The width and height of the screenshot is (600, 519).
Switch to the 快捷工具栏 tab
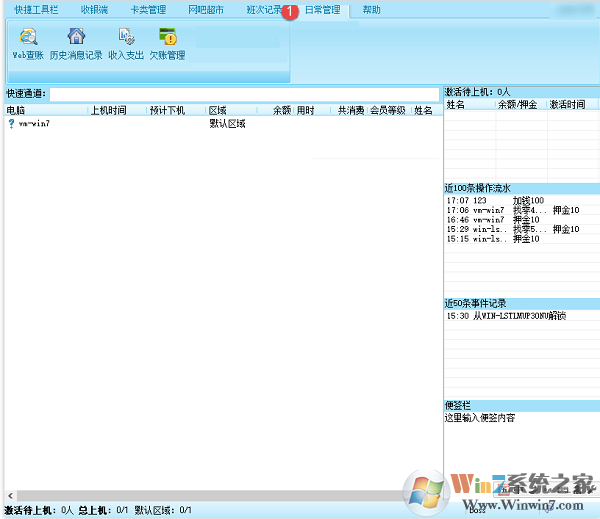(36, 10)
